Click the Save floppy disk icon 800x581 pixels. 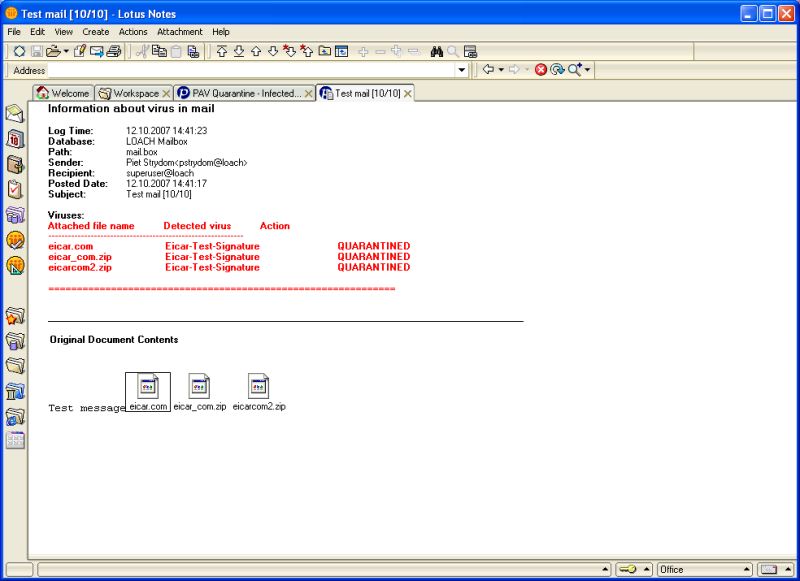point(37,52)
